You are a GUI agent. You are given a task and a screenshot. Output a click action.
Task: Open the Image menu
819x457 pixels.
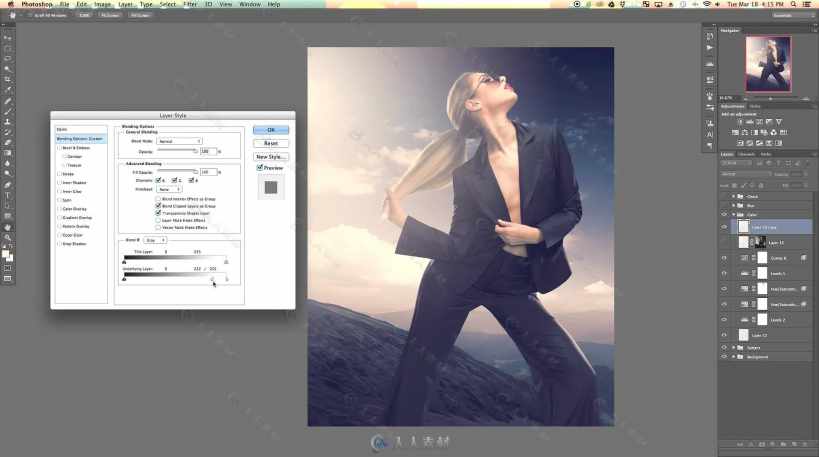[102, 4]
